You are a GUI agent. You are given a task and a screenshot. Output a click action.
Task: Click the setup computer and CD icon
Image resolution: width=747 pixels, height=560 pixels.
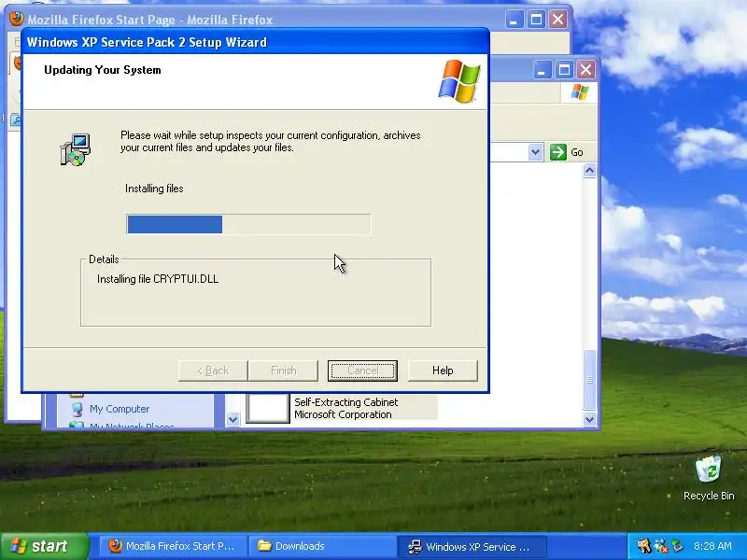[x=76, y=149]
